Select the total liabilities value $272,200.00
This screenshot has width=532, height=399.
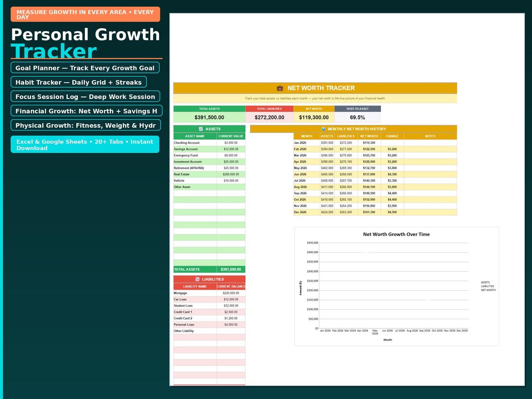click(x=269, y=117)
